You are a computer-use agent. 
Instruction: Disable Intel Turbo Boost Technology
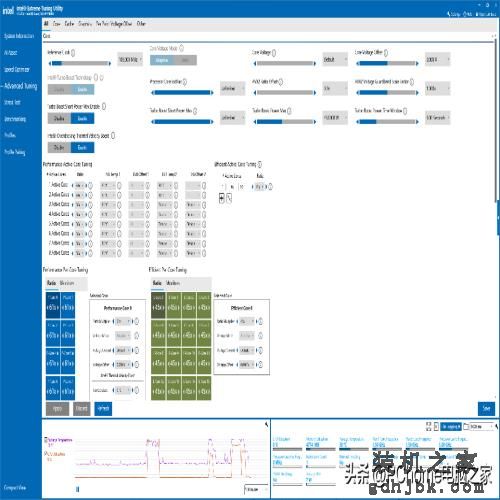[59, 89]
